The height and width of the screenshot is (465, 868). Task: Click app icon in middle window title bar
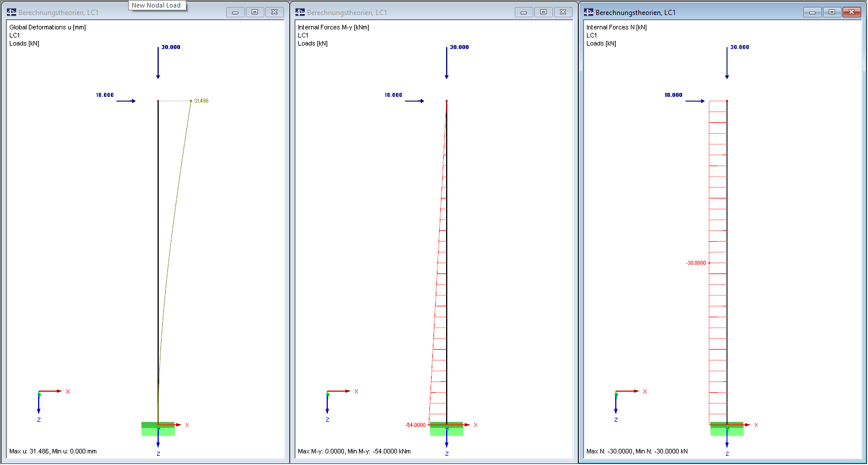(x=300, y=12)
